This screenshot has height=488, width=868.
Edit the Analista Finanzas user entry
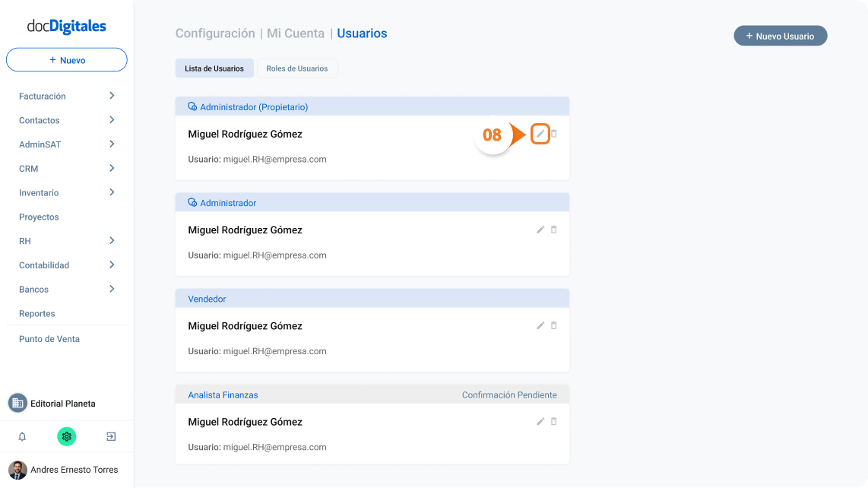coord(540,422)
